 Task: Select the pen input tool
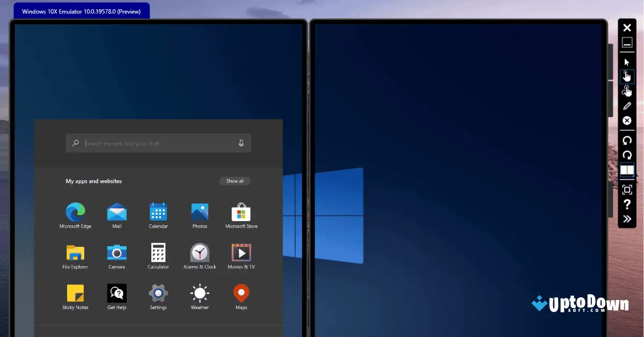[x=627, y=105]
